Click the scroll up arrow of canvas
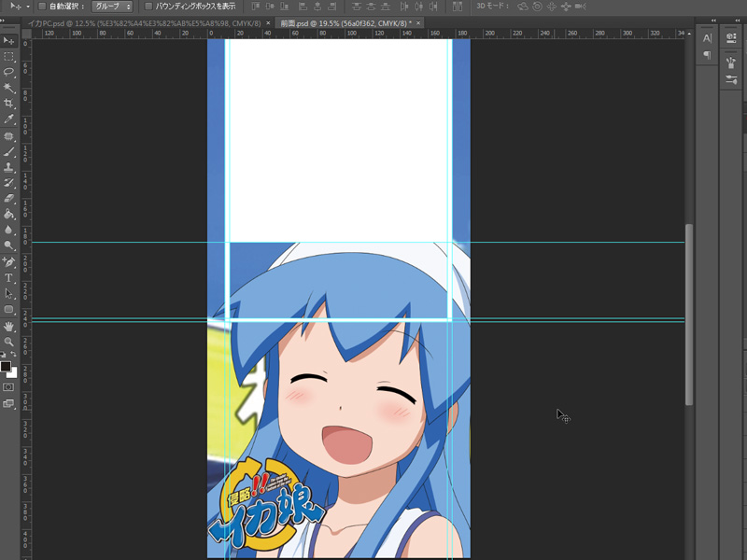Screen dimensions: 747x560 pyautogui.click(x=689, y=34)
